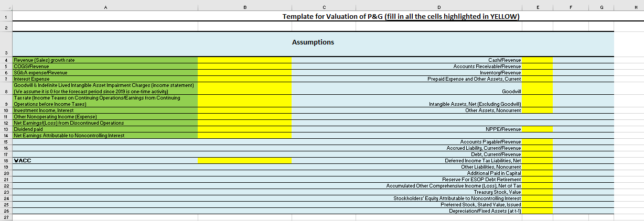Viewport: 644px width, 221px height.
Task: Click the 'Dividend paid' label cell
Action: (x=105, y=129)
